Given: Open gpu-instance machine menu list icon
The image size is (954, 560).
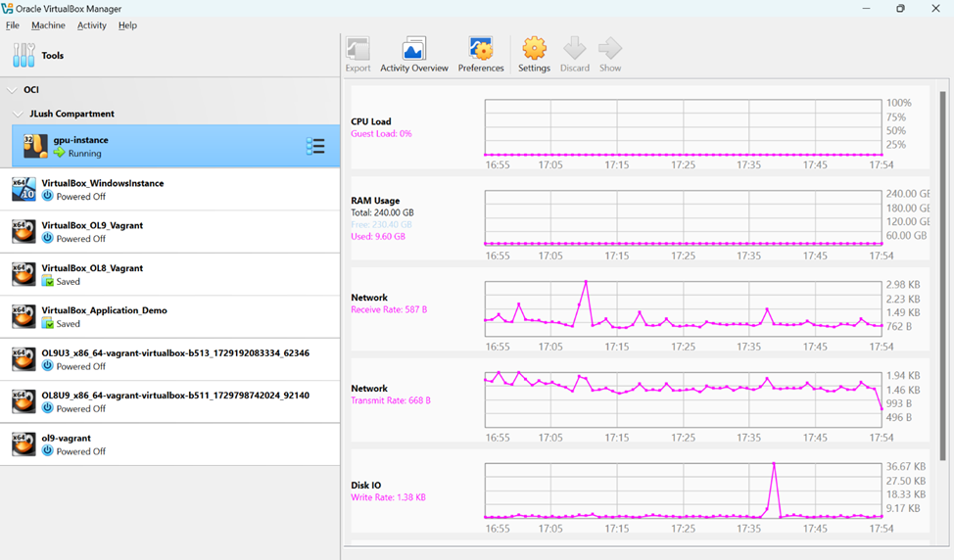Looking at the screenshot, I should point(314,147).
